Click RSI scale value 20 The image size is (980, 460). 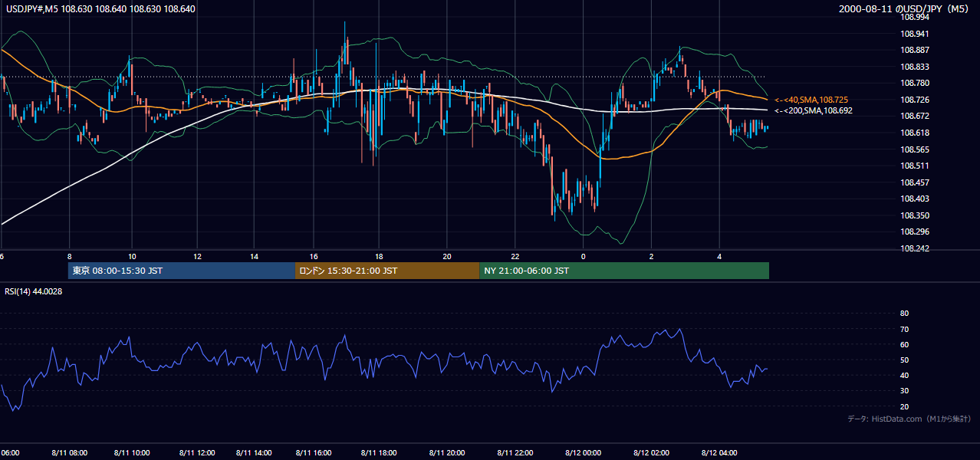904,406
